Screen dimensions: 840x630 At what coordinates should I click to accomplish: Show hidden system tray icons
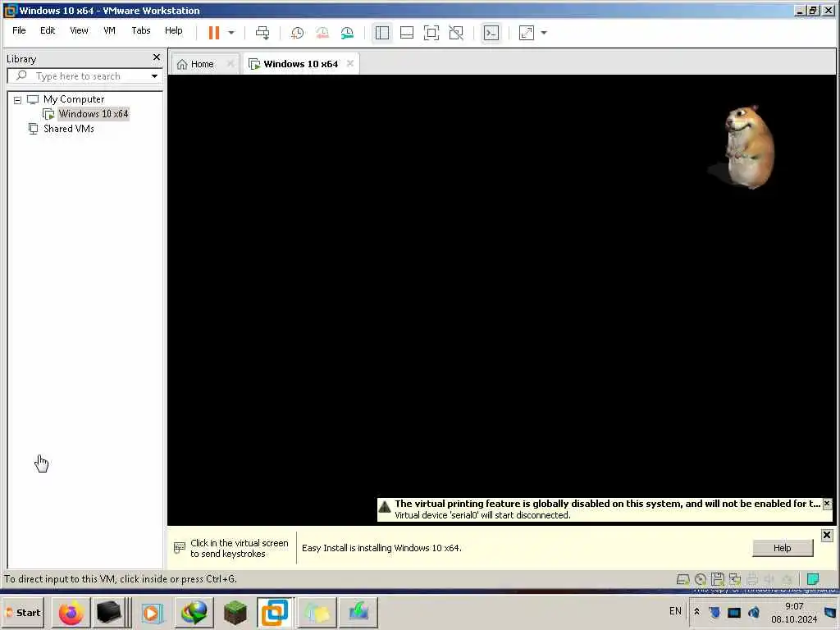[696, 611]
